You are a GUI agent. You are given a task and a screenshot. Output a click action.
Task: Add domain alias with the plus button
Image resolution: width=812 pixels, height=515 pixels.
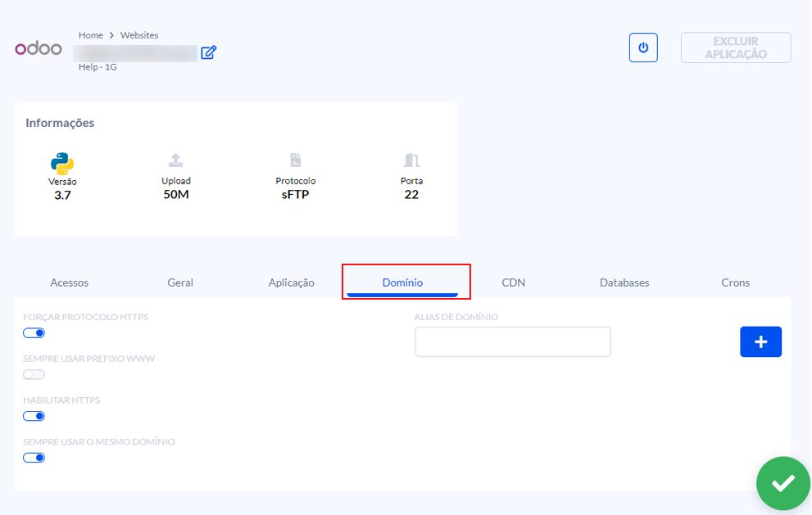[760, 341]
